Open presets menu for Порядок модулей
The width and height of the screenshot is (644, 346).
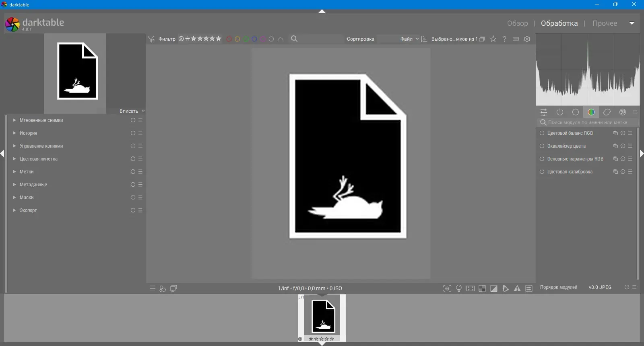[x=635, y=287]
